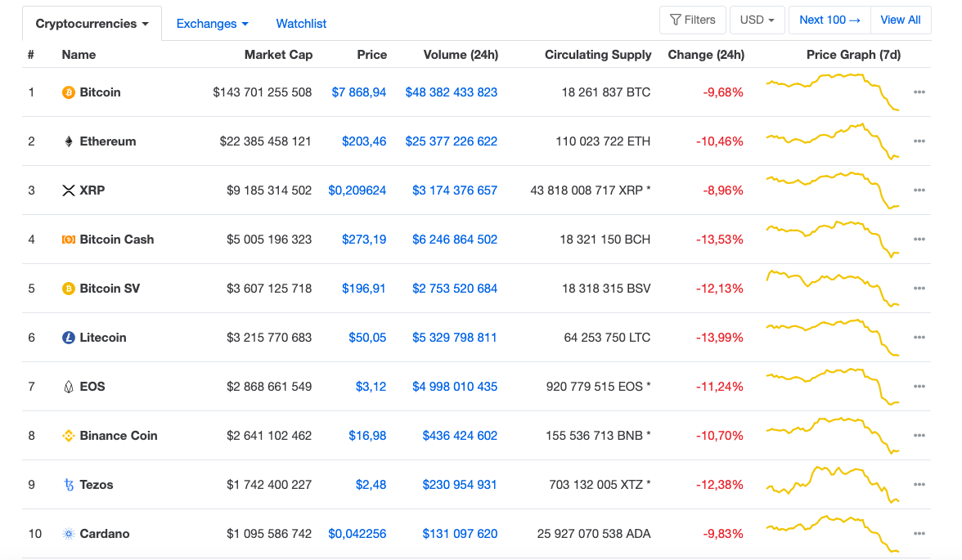Image resolution: width=962 pixels, height=560 pixels.
Task: Open the more options menu for Bitcoin
Action: [919, 92]
